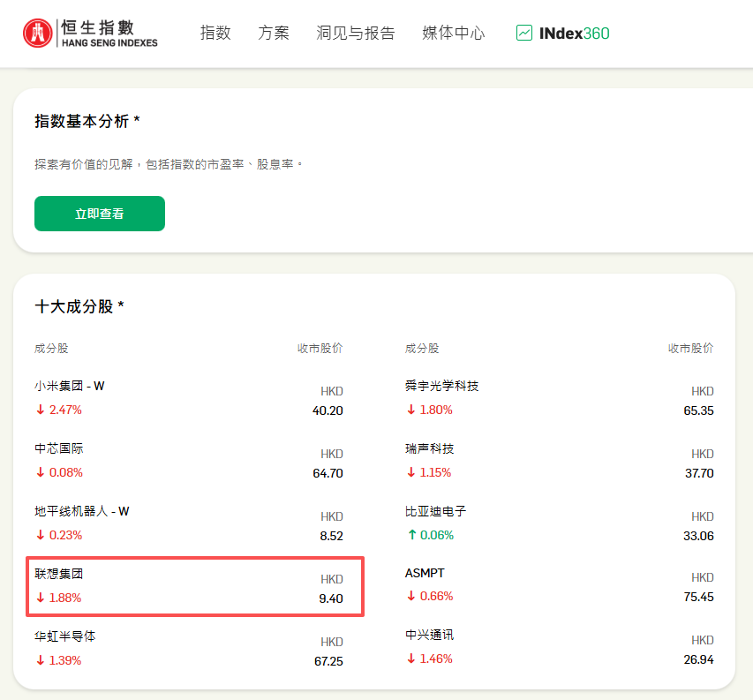The image size is (753, 700).
Task: Select 中芯国际 constituent stock
Action: point(59,448)
